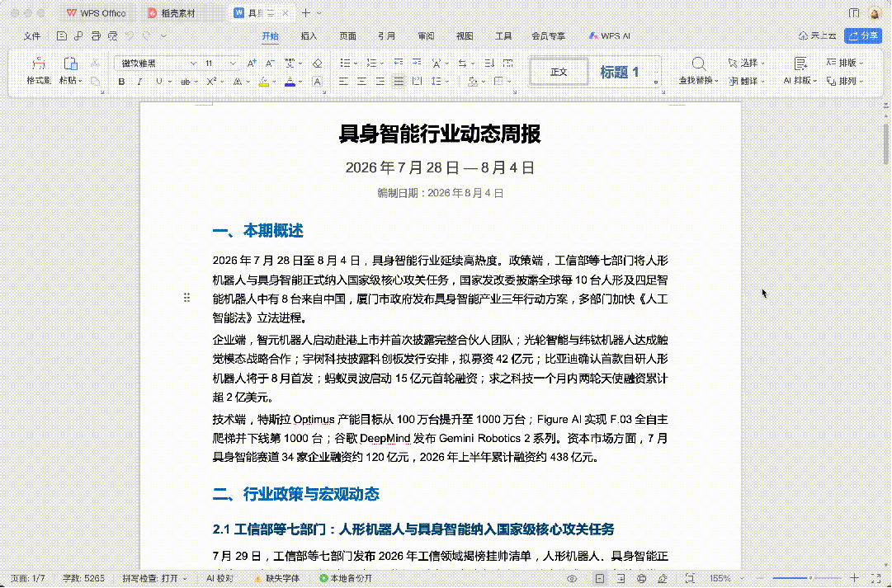The width and height of the screenshot is (892, 588).
Task: Open the font size dropdown showing 11
Action: 233,64
